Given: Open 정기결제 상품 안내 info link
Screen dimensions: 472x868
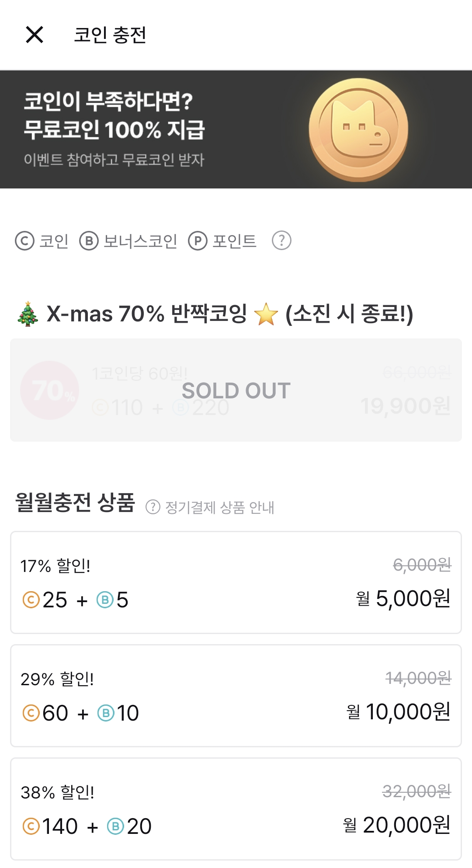Looking at the screenshot, I should 219,507.
